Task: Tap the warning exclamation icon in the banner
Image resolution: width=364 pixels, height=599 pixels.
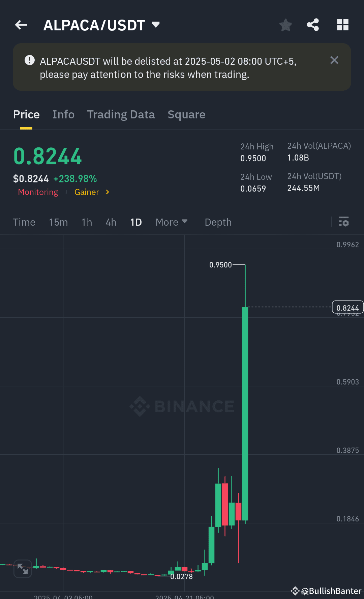Action: coord(30,60)
